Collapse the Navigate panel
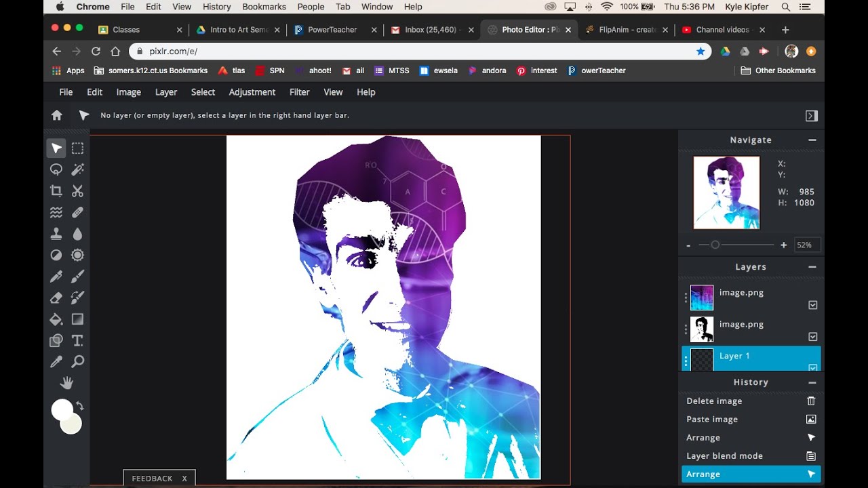868x488 pixels. [812, 140]
